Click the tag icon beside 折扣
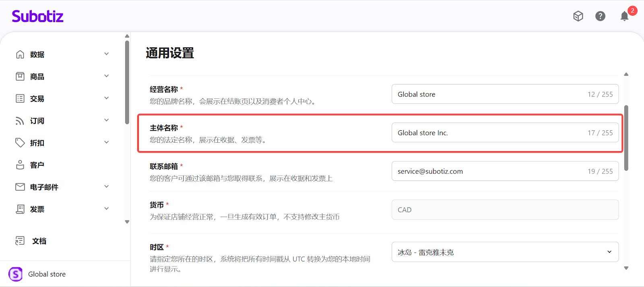This screenshot has width=644, height=287. point(20,143)
